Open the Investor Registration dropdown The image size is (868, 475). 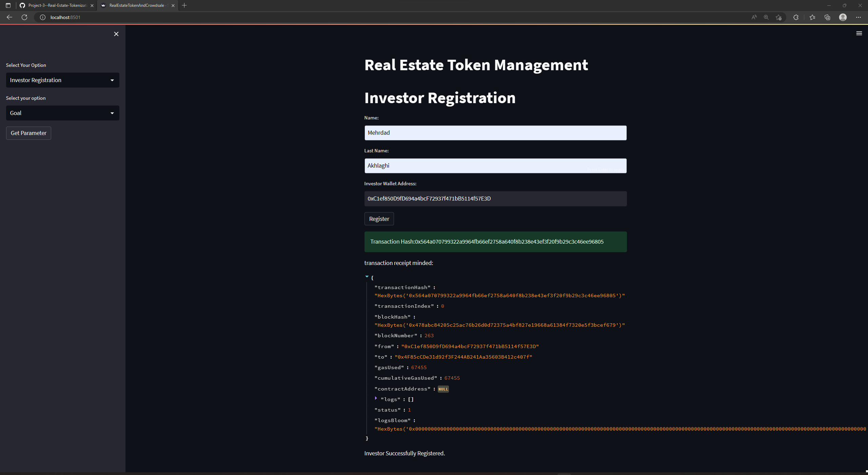tap(62, 80)
